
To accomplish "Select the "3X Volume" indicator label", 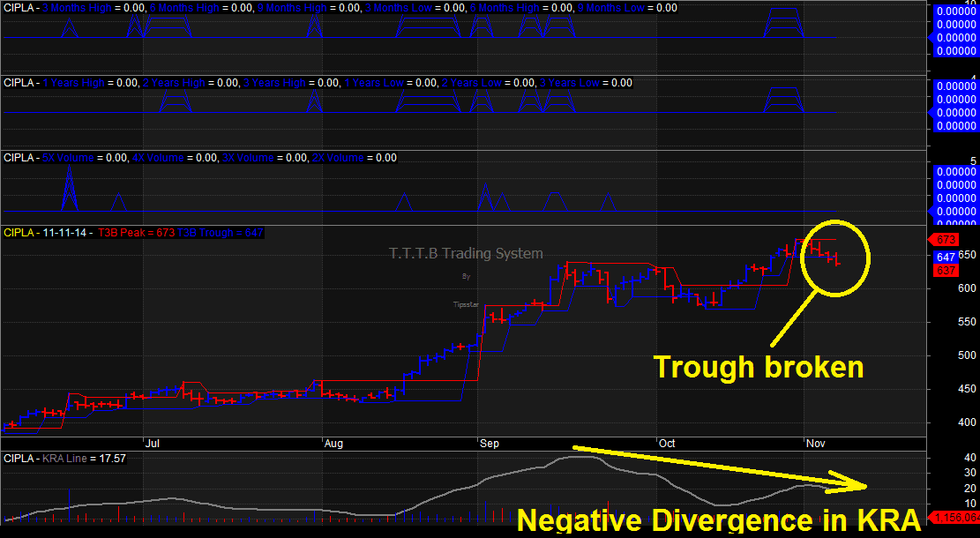I will 248,158.
